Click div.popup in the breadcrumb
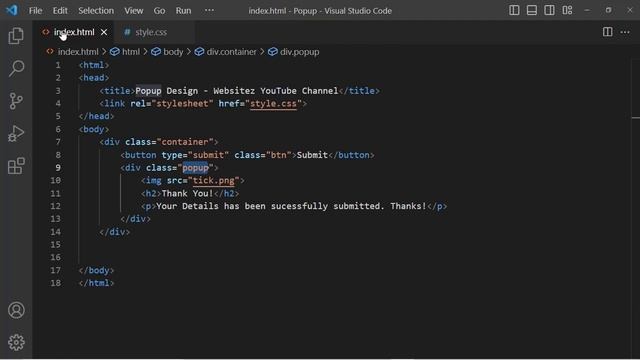640x360 pixels. pos(300,52)
